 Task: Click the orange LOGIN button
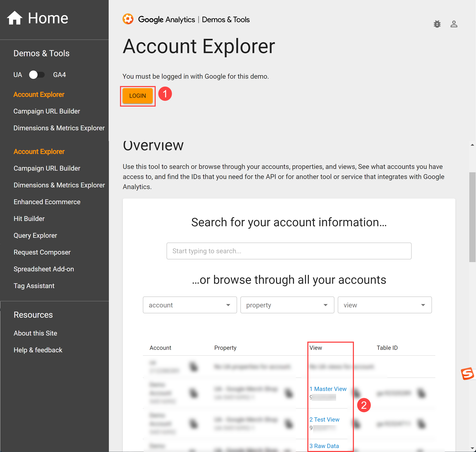coord(137,96)
